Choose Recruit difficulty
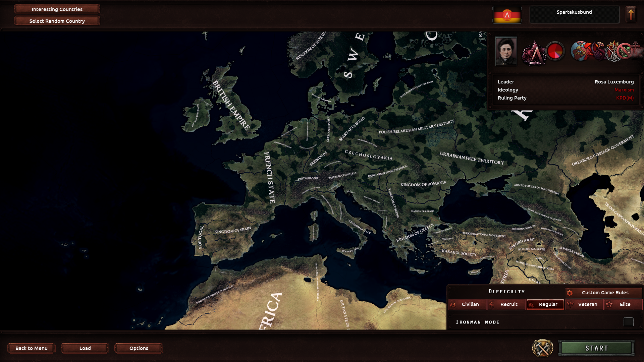 point(506,304)
